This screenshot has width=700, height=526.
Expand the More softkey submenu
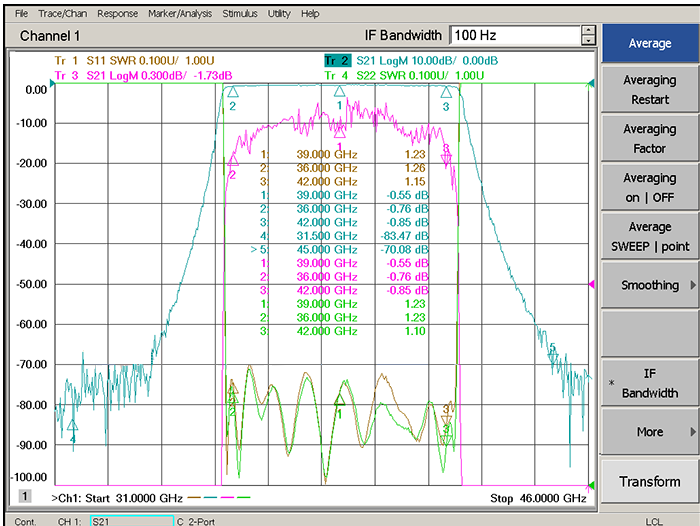(650, 432)
